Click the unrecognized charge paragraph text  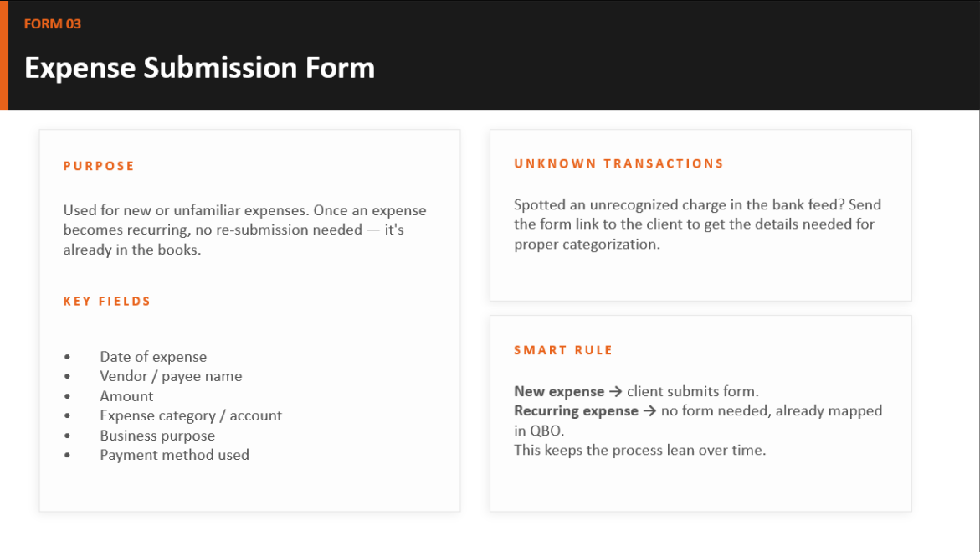point(697,224)
